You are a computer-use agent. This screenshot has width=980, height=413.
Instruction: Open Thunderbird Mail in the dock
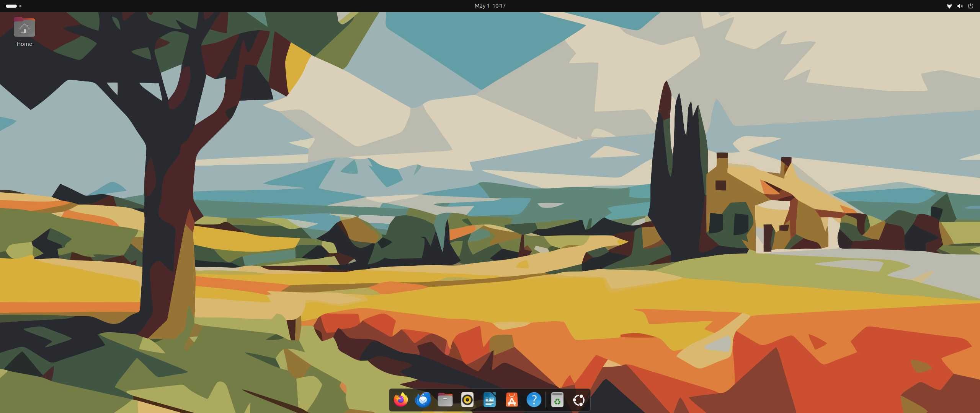tap(423, 400)
